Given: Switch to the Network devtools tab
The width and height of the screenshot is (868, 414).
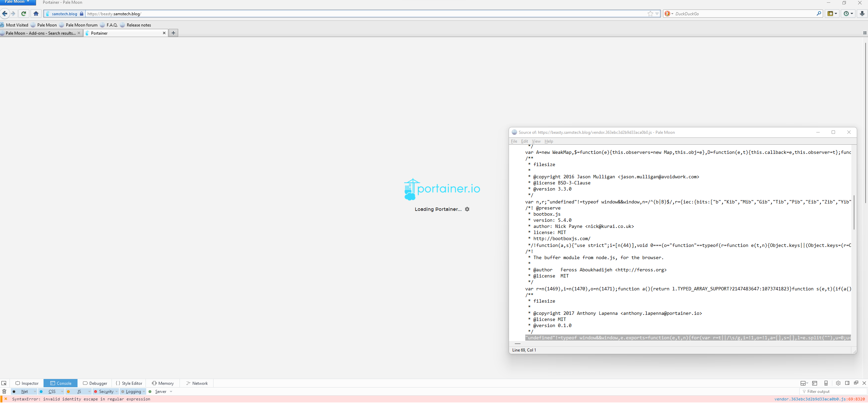Looking at the screenshot, I should point(197,383).
